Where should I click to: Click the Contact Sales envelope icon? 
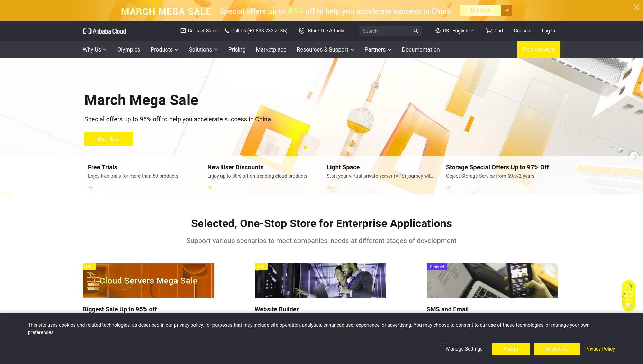point(183,31)
